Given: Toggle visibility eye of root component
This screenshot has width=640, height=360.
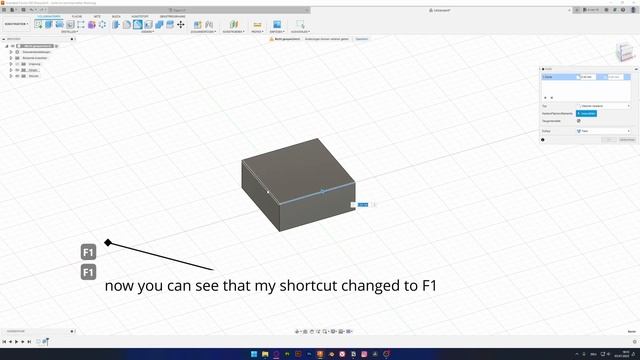Looking at the screenshot, I should coord(13,46).
